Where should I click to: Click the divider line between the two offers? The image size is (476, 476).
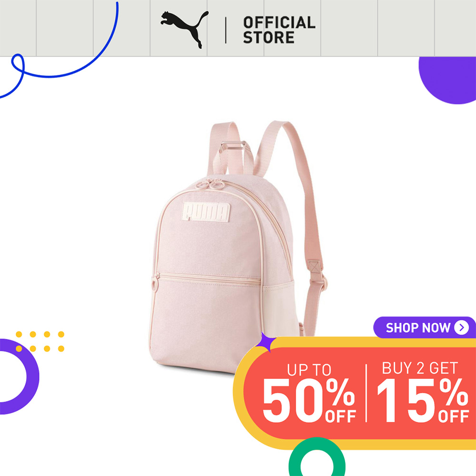[367, 393]
